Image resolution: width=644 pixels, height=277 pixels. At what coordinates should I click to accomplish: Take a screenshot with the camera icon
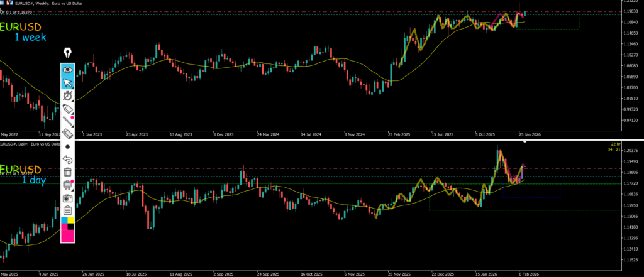(68, 197)
